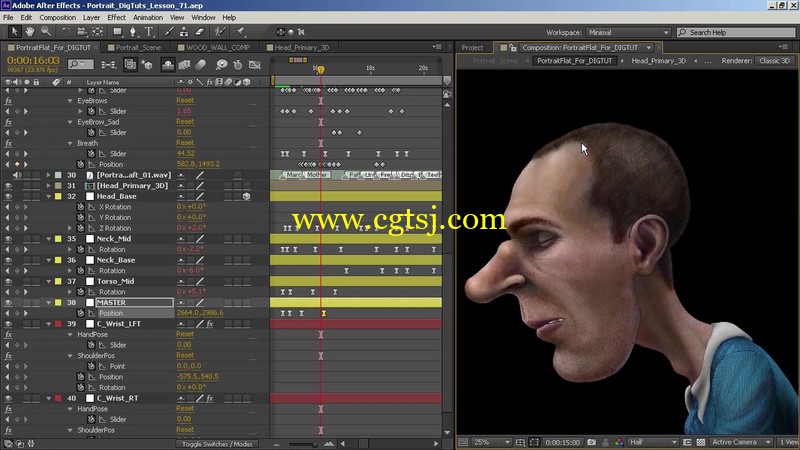Toggle Hide Shy Layers switch in timeline

tap(168, 65)
